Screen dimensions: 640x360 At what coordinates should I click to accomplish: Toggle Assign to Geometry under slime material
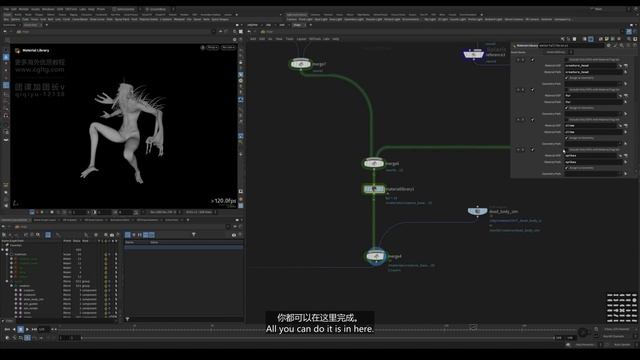pyautogui.click(x=567, y=138)
